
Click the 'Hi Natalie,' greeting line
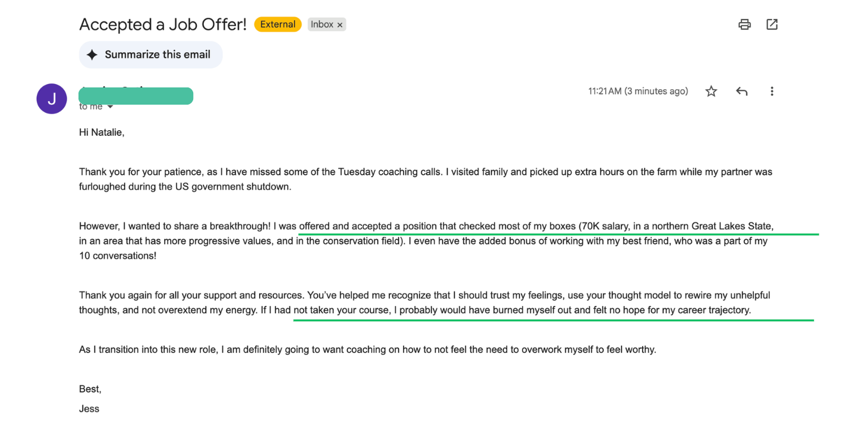tap(102, 133)
